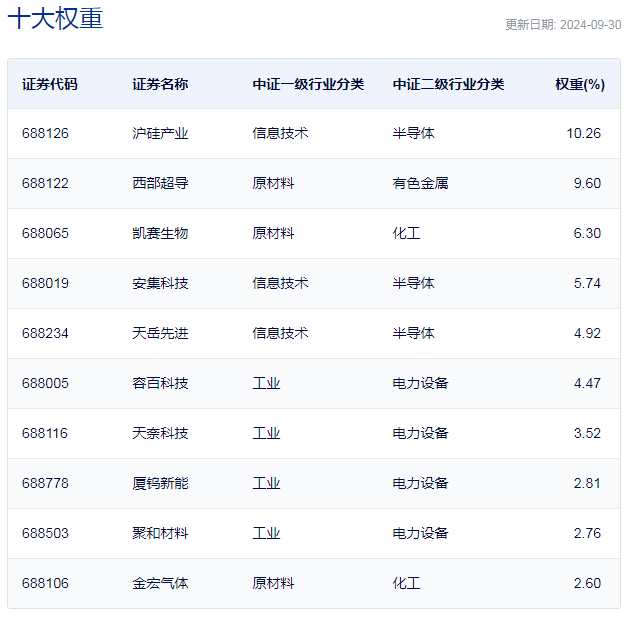The image size is (628, 620).
Task: Select security name 天岳先进
Action: coord(160,333)
